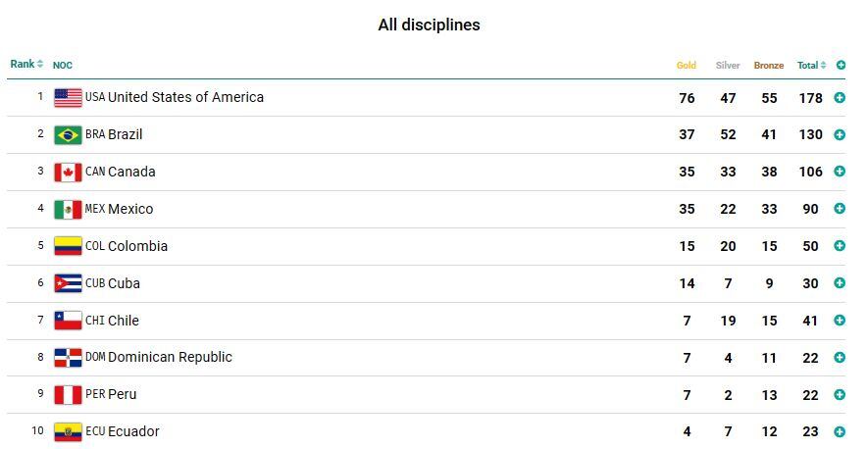Click the United States flag icon
This screenshot has width=868, height=449.
(68, 97)
